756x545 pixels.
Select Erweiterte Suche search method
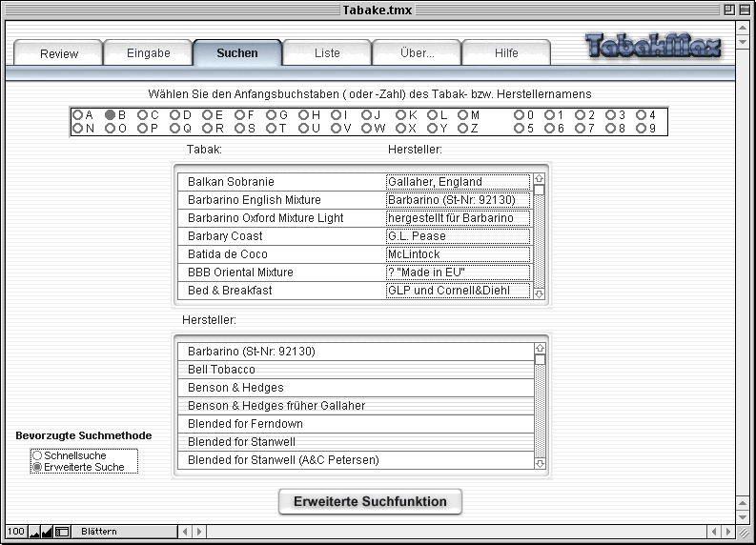click(37, 467)
